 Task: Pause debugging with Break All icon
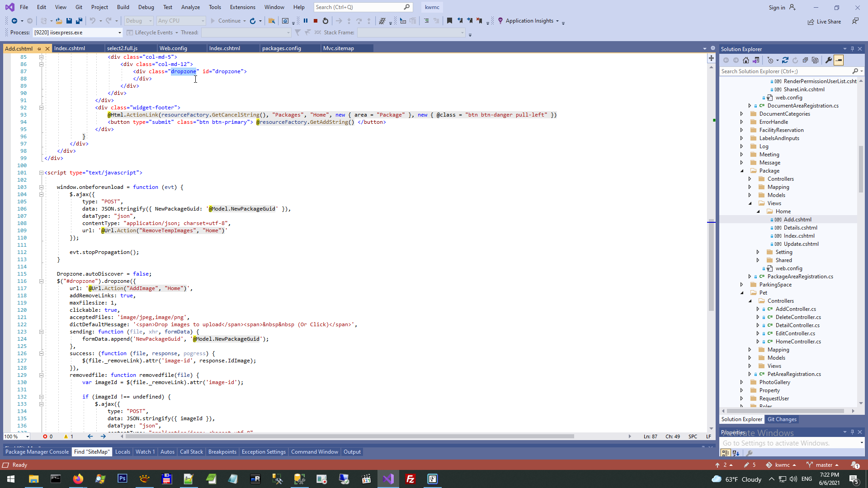tap(306, 21)
